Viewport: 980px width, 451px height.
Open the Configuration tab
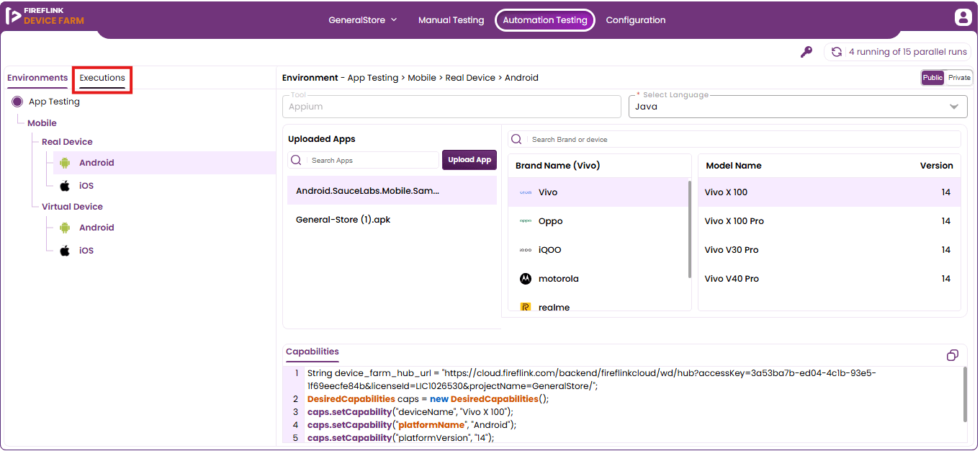coord(636,20)
